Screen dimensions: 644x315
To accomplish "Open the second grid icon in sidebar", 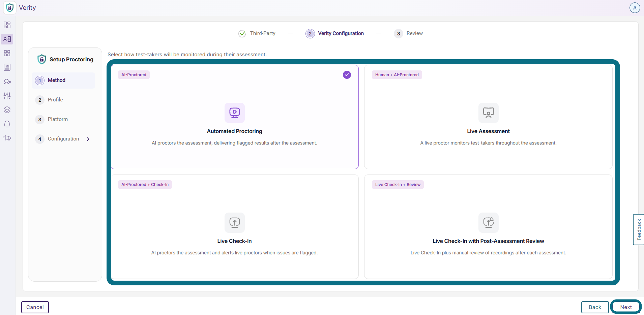I will (x=7, y=53).
